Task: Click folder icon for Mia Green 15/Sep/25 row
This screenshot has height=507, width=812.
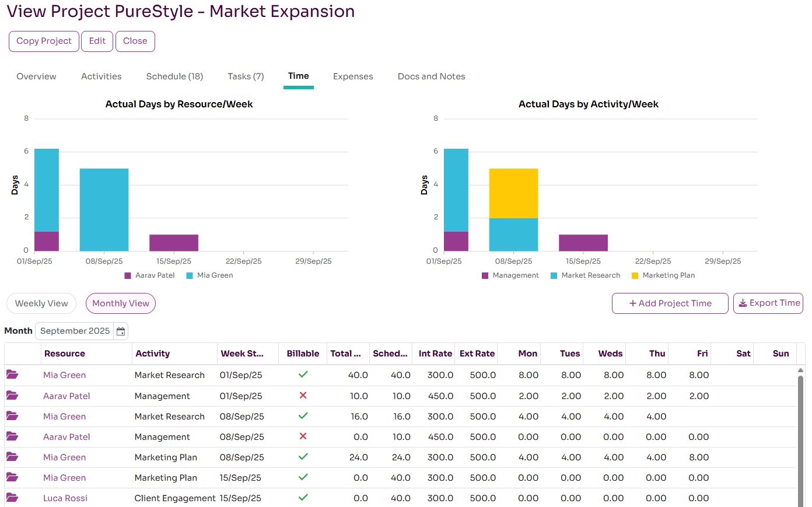Action: point(12,477)
